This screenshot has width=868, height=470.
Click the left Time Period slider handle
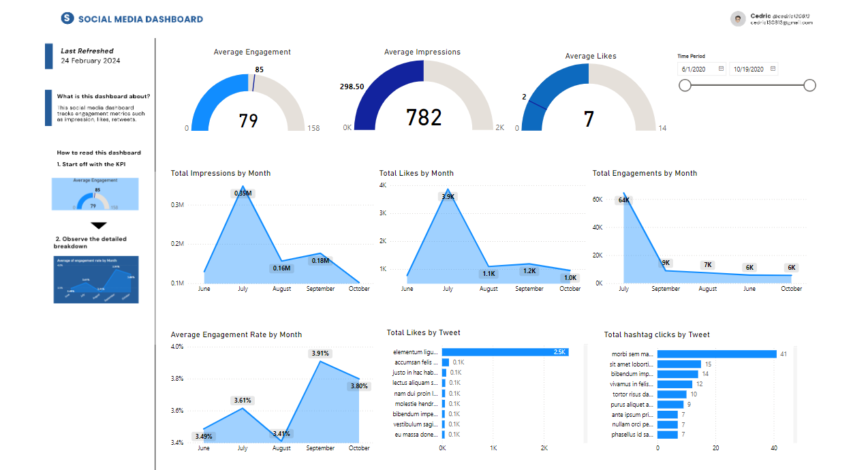[685, 85]
